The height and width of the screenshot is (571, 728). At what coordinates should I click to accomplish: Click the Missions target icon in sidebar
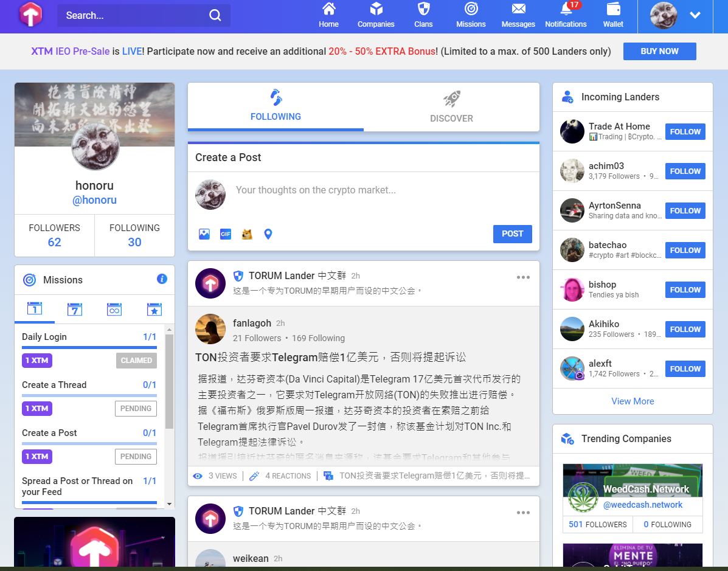click(x=29, y=280)
